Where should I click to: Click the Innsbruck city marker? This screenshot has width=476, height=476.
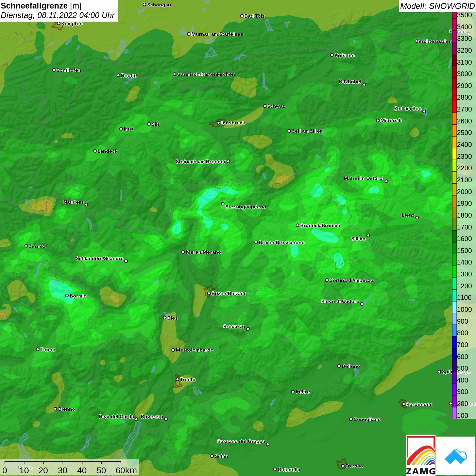pyautogui.click(x=219, y=123)
